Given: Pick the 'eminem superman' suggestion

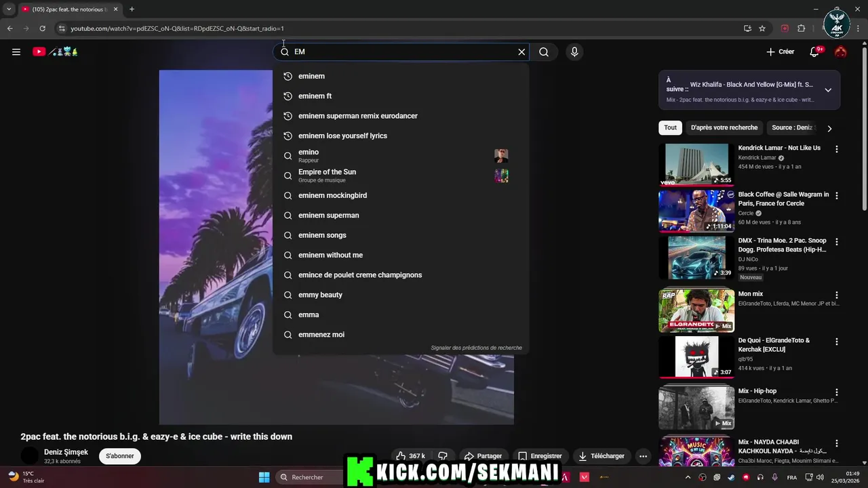Looking at the screenshot, I should 401,216.
